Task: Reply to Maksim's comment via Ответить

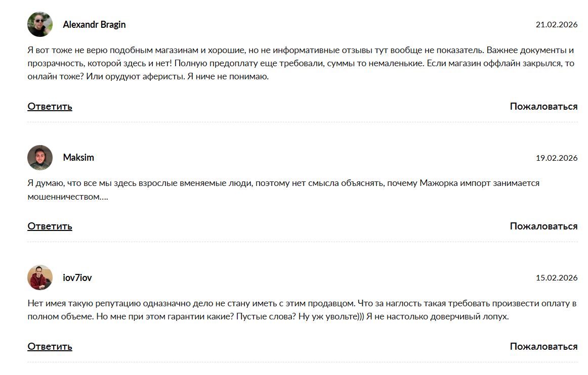Action: (50, 226)
